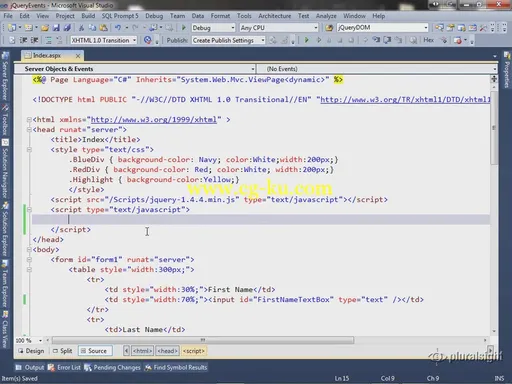This screenshot has width=512, height=384.
Task: Increase line indent using the indent icon
Action: pyautogui.click(x=34, y=40)
